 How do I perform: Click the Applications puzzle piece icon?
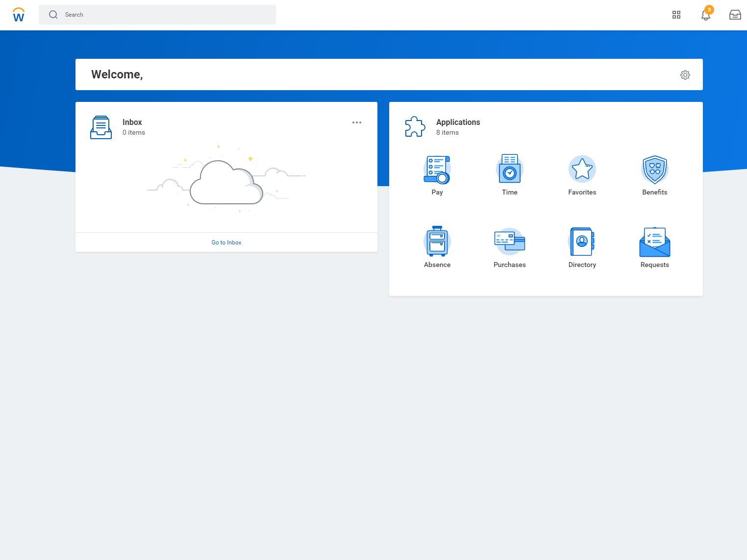[415, 127]
